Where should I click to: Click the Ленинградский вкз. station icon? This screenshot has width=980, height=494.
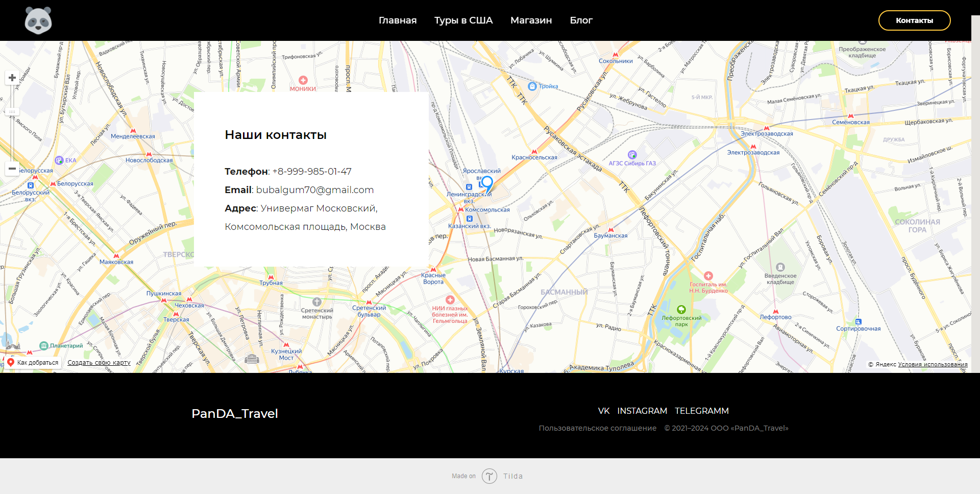469,187
